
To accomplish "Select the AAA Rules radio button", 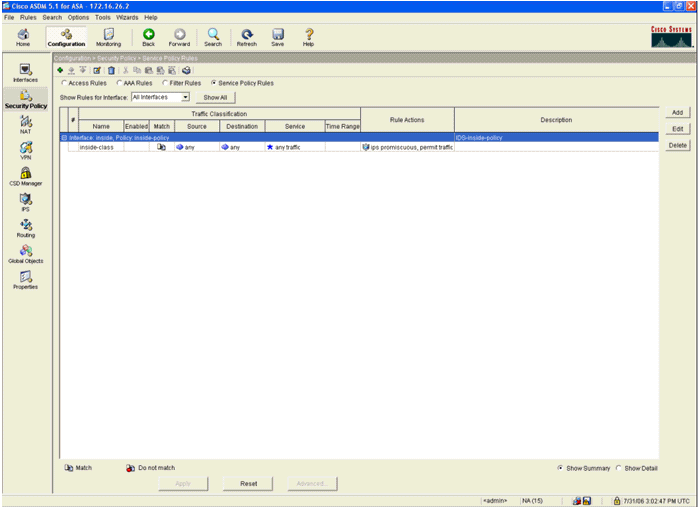I will click(x=119, y=83).
